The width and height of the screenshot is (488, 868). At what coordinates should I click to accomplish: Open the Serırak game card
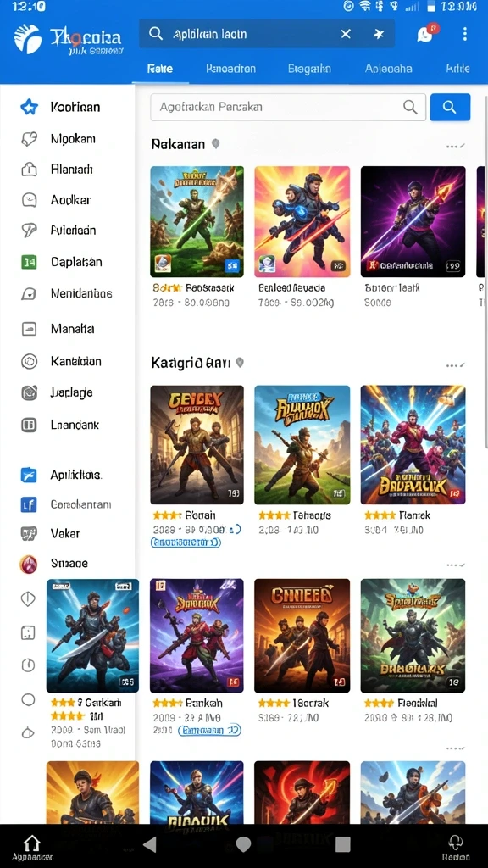pos(302,636)
